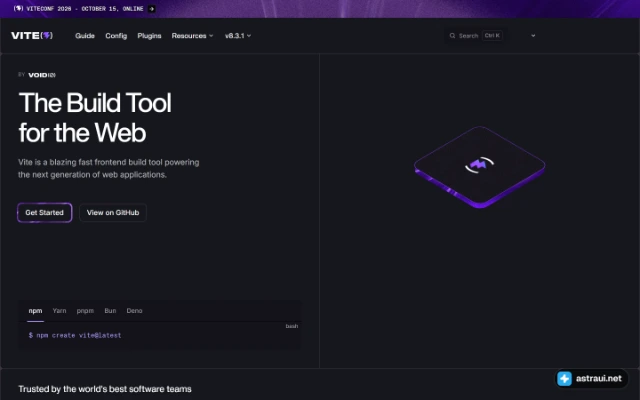This screenshot has width=640, height=400.
Task: Open the Plugins nav item
Action: [x=149, y=36]
